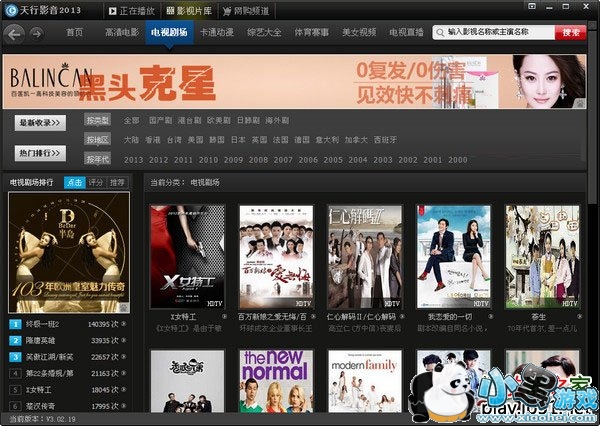
Task: Open the 正在播放 tab
Action: tap(132, 11)
